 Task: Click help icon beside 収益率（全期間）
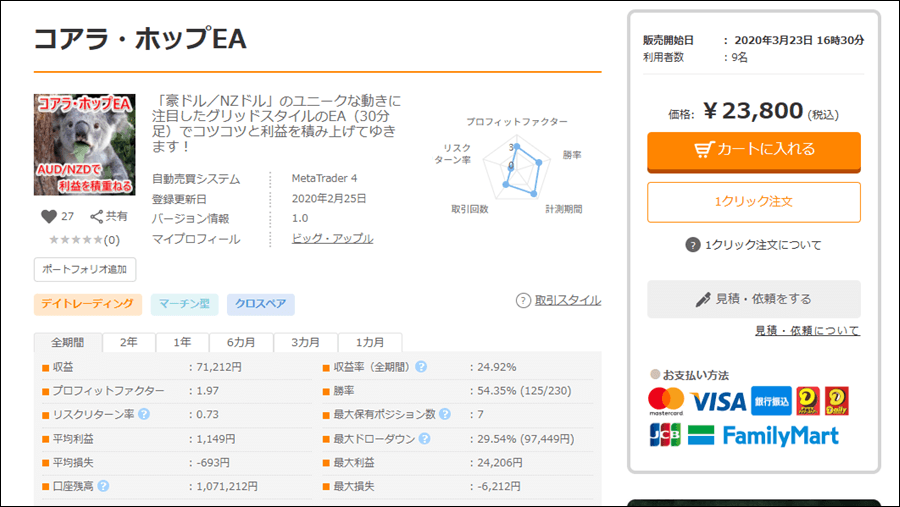[x=421, y=367]
